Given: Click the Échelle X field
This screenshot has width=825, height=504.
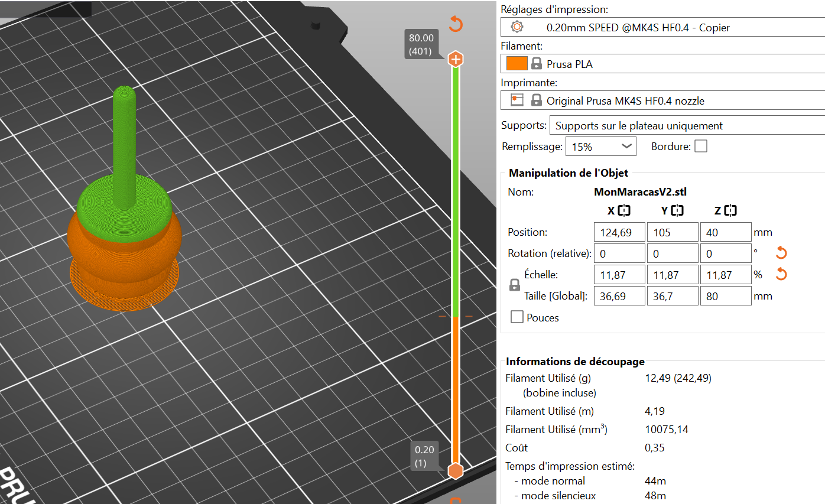Looking at the screenshot, I should pos(619,275).
